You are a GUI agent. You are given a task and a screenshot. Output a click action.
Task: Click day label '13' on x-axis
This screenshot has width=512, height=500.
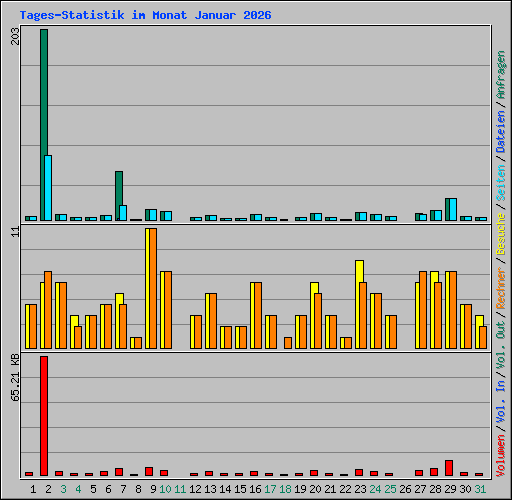[210, 489]
